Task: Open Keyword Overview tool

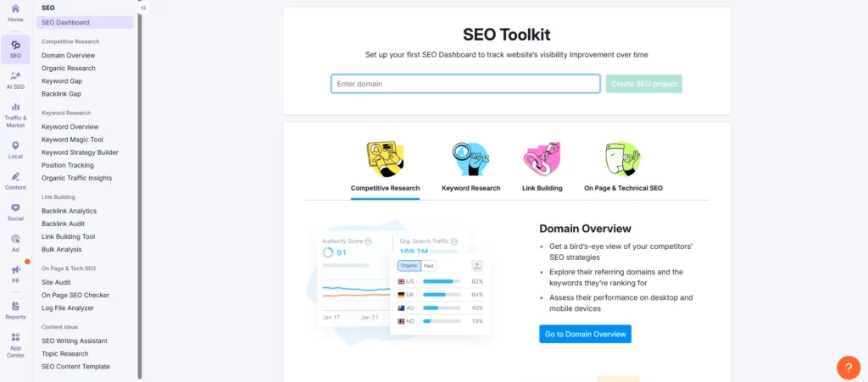Action: click(70, 126)
